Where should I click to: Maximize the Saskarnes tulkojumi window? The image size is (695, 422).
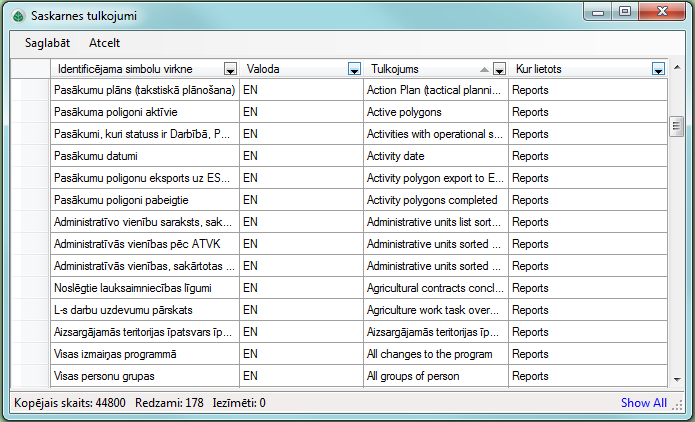pos(626,12)
